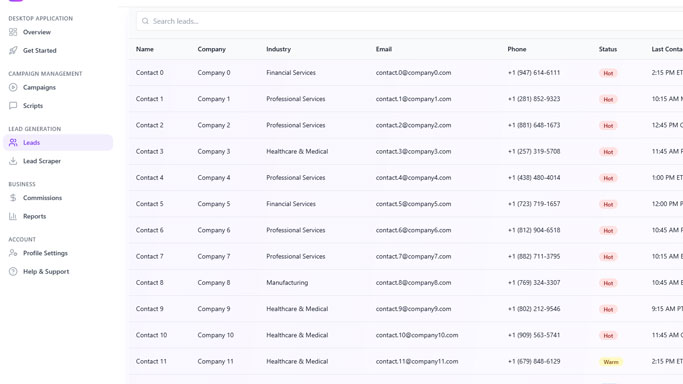Viewport: 683px width, 384px height.
Task: Click the Scripts chat icon
Action: coord(13,106)
